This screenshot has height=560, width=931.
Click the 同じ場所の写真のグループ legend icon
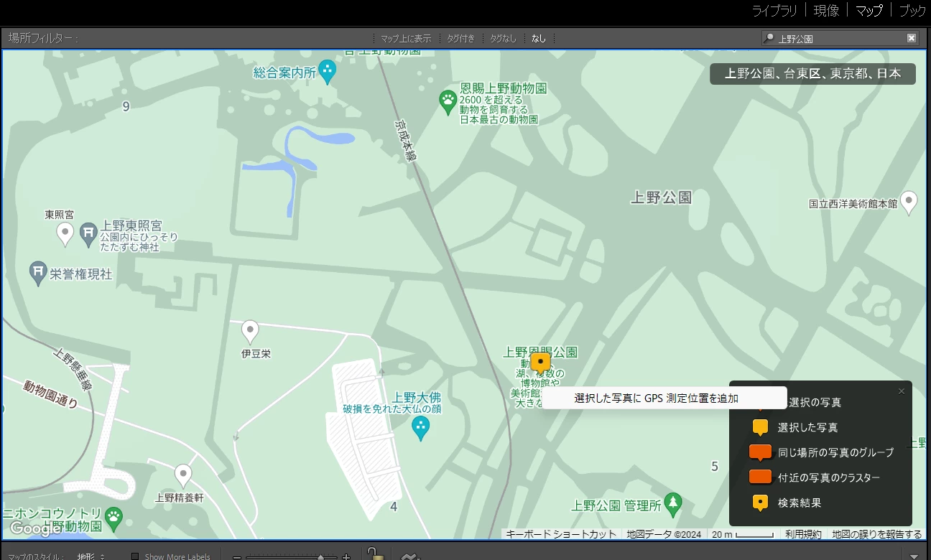point(760,453)
